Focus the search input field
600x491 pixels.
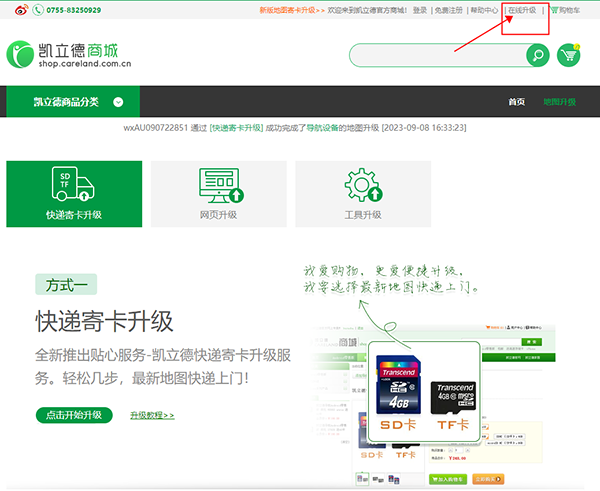pyautogui.click(x=437, y=55)
